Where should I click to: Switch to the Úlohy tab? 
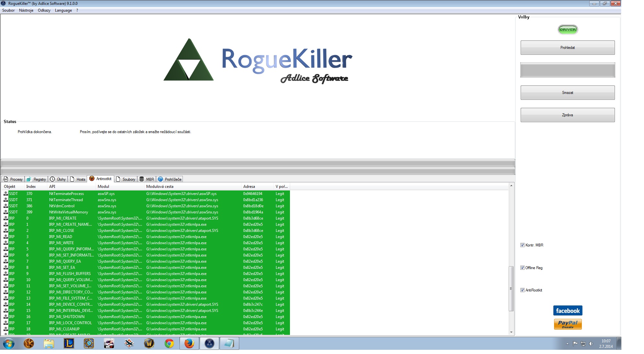coord(58,179)
